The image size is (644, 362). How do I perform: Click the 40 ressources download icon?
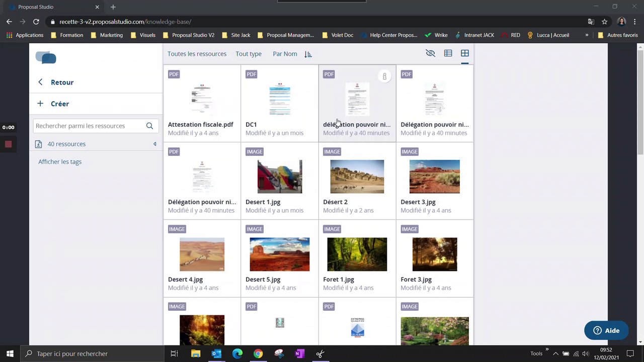[39, 144]
